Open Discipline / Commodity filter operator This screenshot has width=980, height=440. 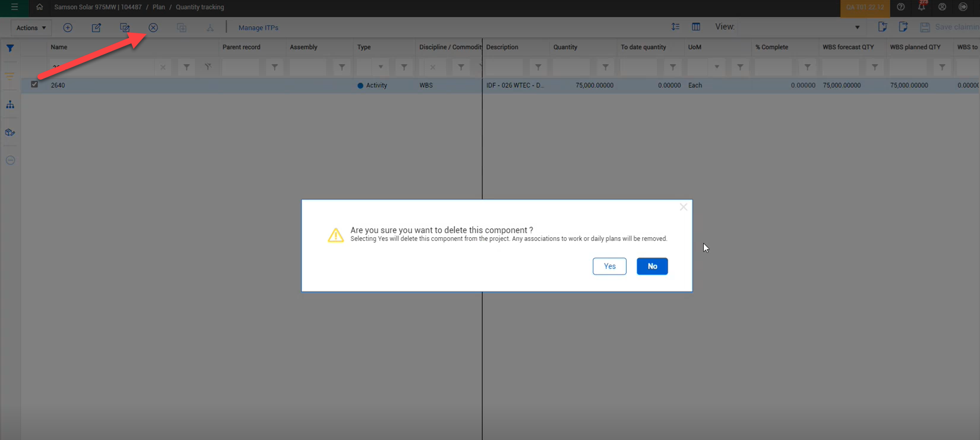(461, 67)
